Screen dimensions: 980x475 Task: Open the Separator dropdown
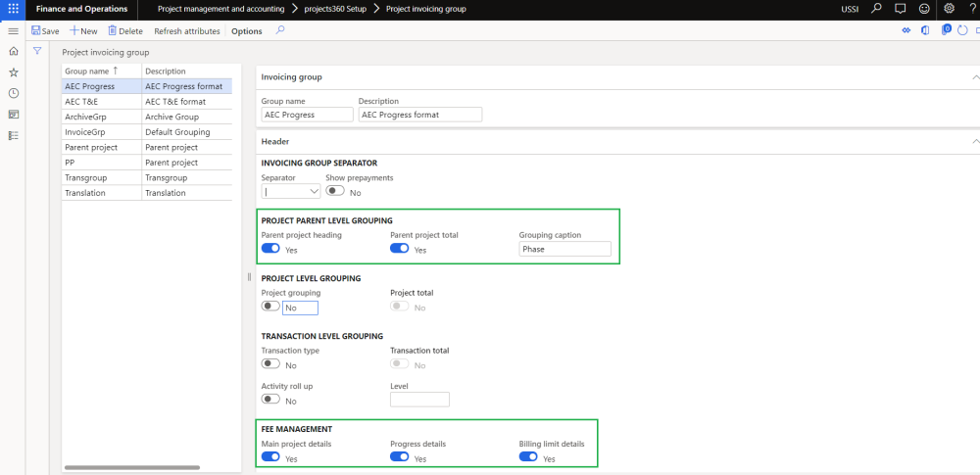click(x=313, y=193)
